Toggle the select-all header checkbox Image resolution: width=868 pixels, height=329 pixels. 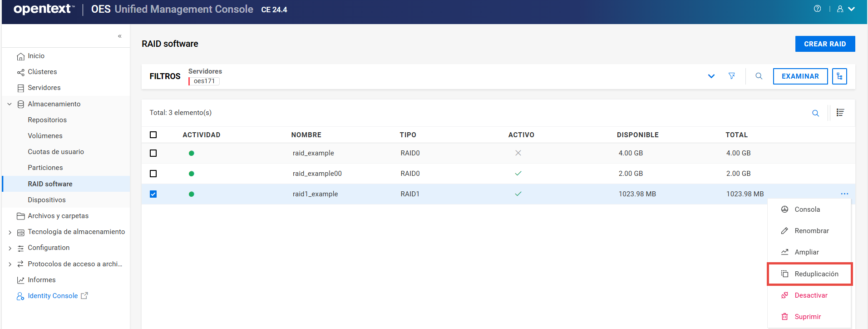(x=153, y=135)
